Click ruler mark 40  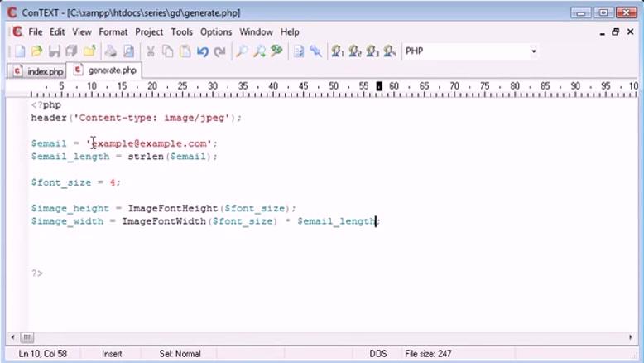(273, 86)
